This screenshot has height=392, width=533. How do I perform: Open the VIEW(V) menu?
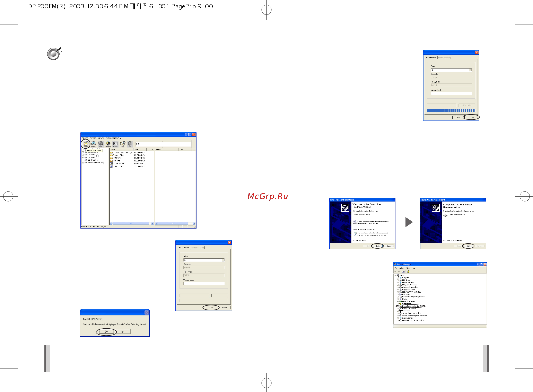pyautogui.click(x=101, y=138)
